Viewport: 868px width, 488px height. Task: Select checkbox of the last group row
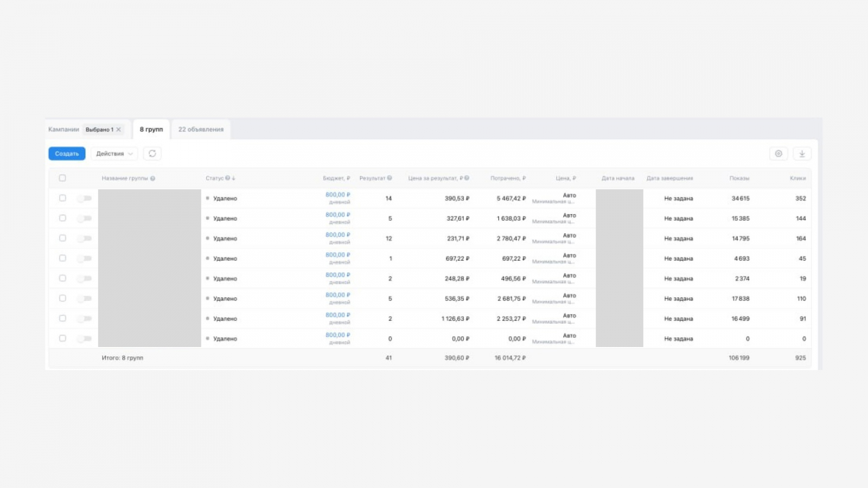click(x=62, y=338)
